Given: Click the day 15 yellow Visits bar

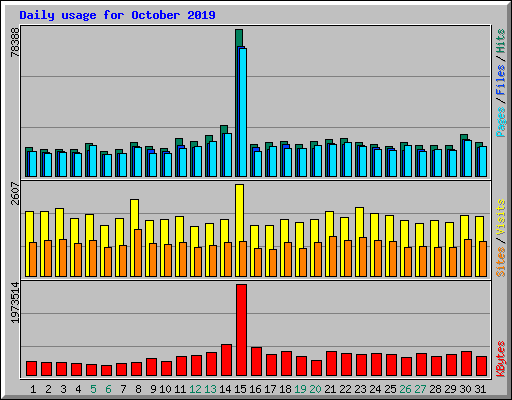Looking at the screenshot, I should (239, 213).
